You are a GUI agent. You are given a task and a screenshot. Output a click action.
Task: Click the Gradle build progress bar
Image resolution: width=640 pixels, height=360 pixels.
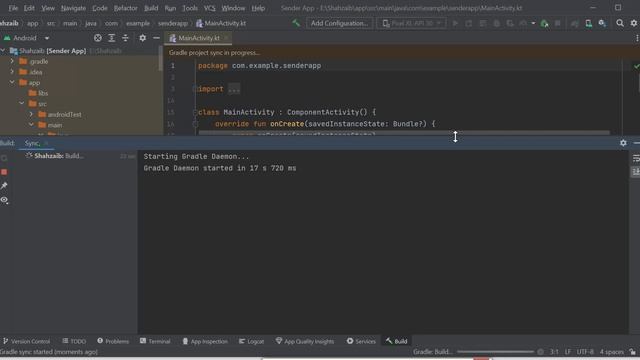[x=495, y=352]
